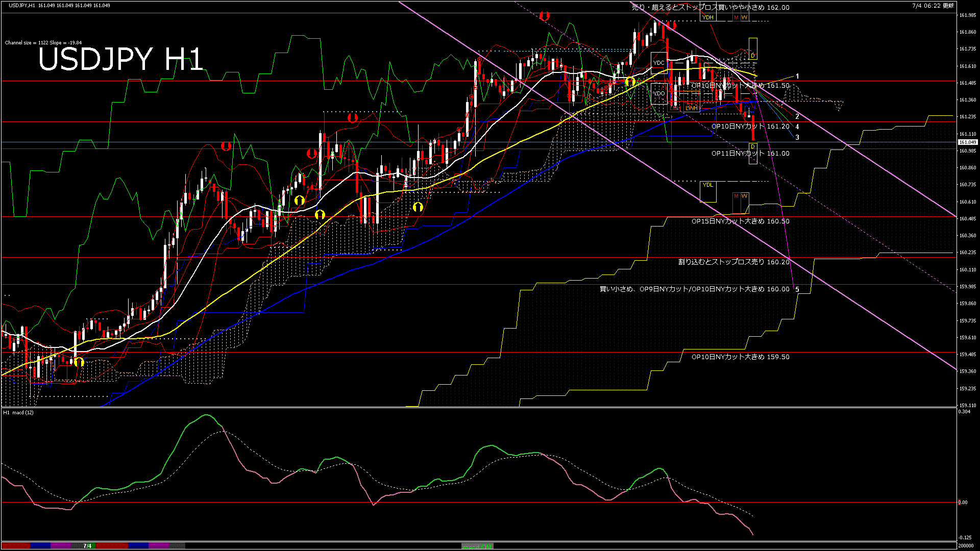Click the 7/4 date marker in bottom bar
980x551 pixels.
(x=87, y=546)
